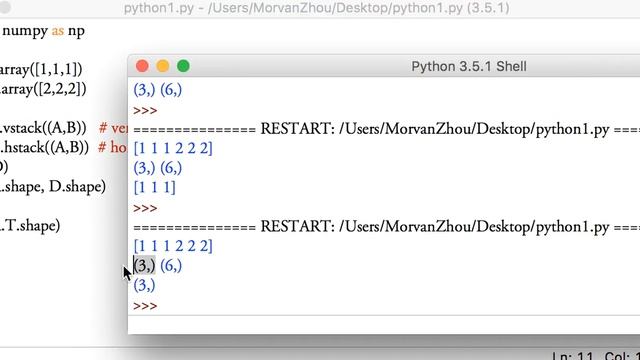Click the highlighted (3,) shell output
Image resolution: width=640 pixels, height=360 pixels.
[144, 265]
